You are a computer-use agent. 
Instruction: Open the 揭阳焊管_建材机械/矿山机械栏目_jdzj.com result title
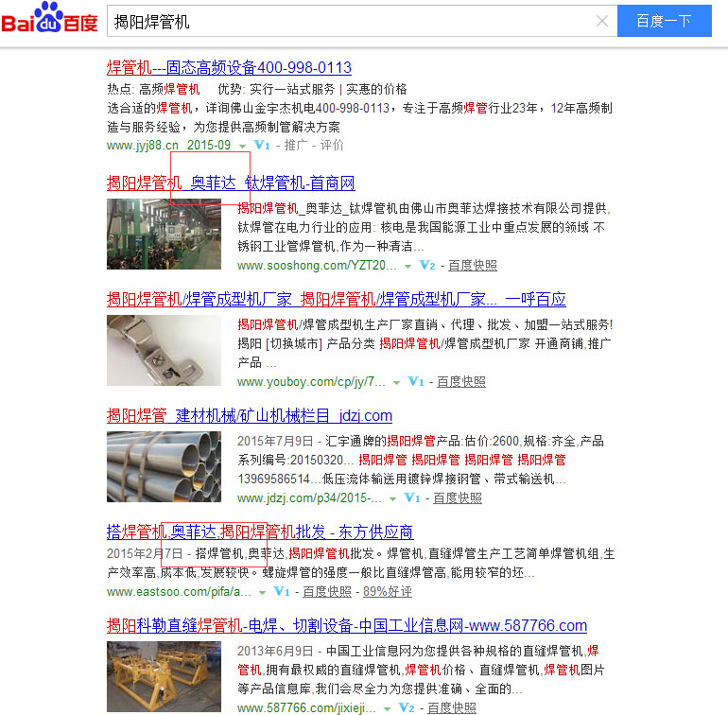250,415
